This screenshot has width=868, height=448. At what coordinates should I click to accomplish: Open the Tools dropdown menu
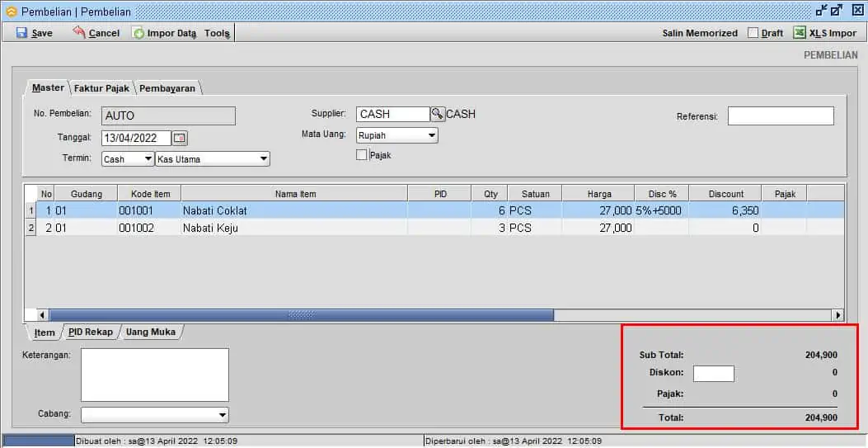click(x=218, y=33)
